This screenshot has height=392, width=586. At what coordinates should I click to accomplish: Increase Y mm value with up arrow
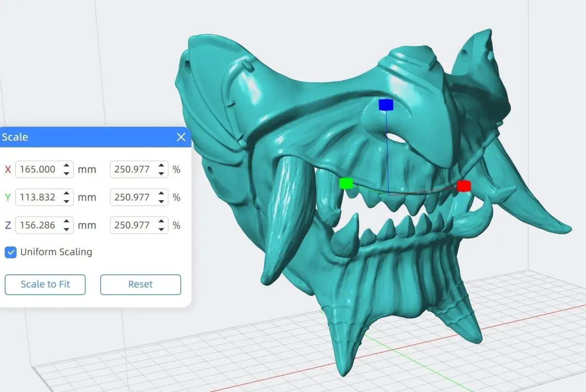[x=66, y=193]
